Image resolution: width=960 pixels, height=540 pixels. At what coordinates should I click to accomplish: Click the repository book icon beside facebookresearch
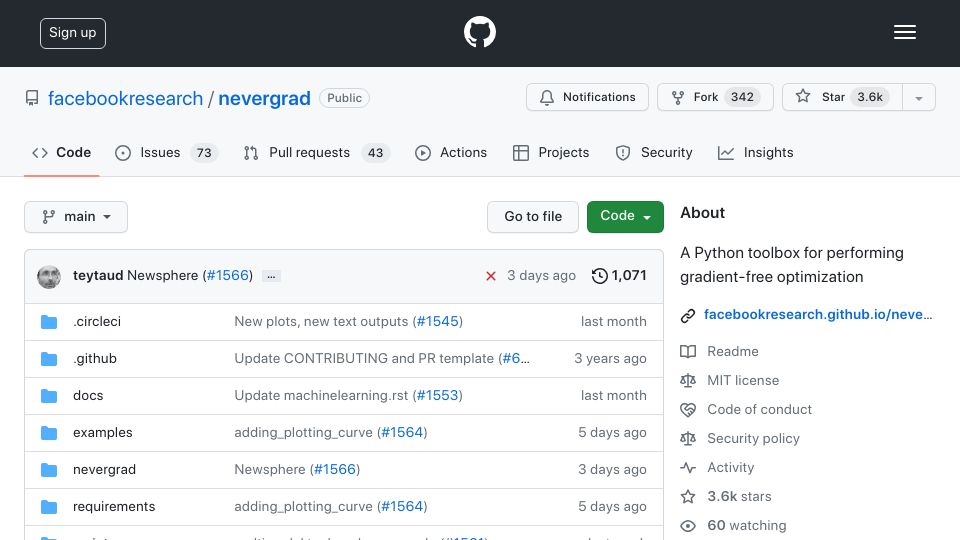pos(32,98)
